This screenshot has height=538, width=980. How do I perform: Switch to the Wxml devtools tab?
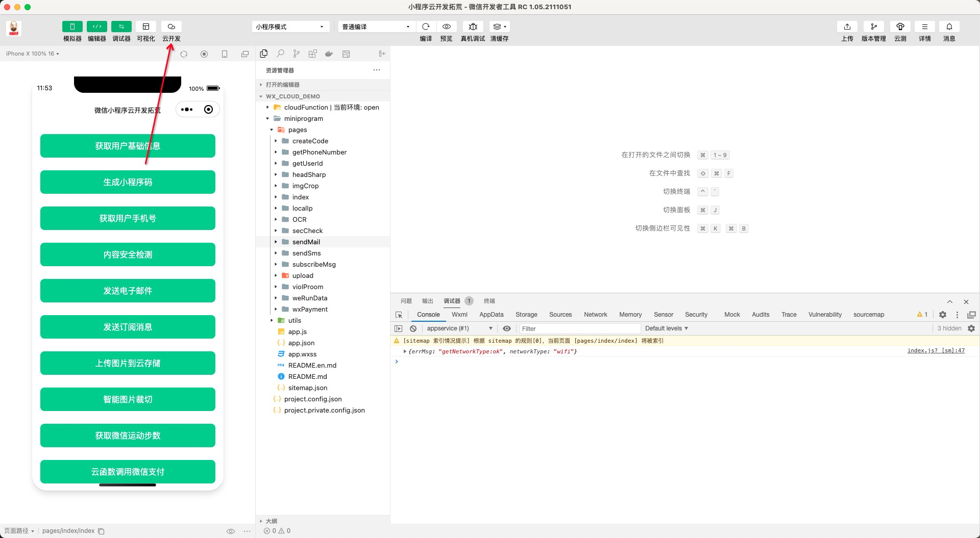click(x=459, y=315)
